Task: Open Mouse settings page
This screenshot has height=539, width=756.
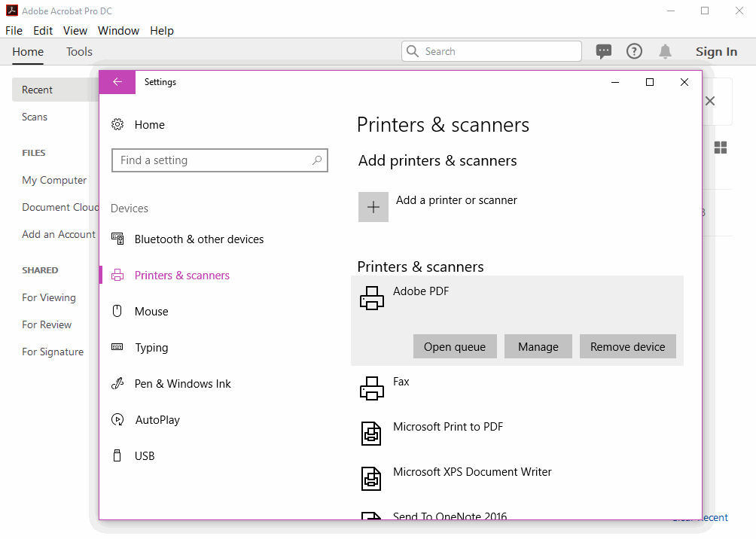Action: [151, 312]
